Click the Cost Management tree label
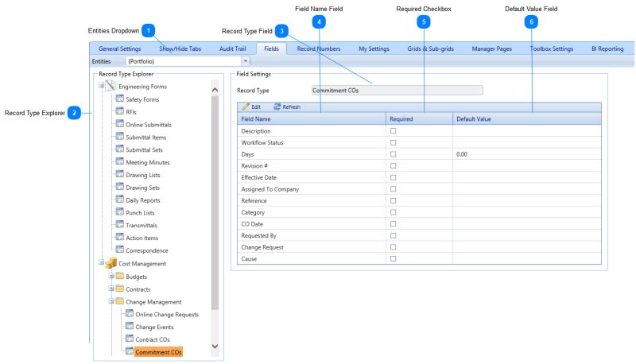Screen dimensions: 636x364 (142, 264)
